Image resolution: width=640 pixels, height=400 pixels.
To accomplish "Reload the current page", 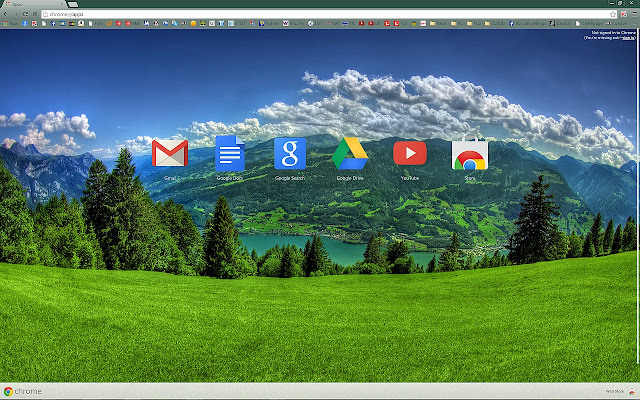I will tap(25, 14).
